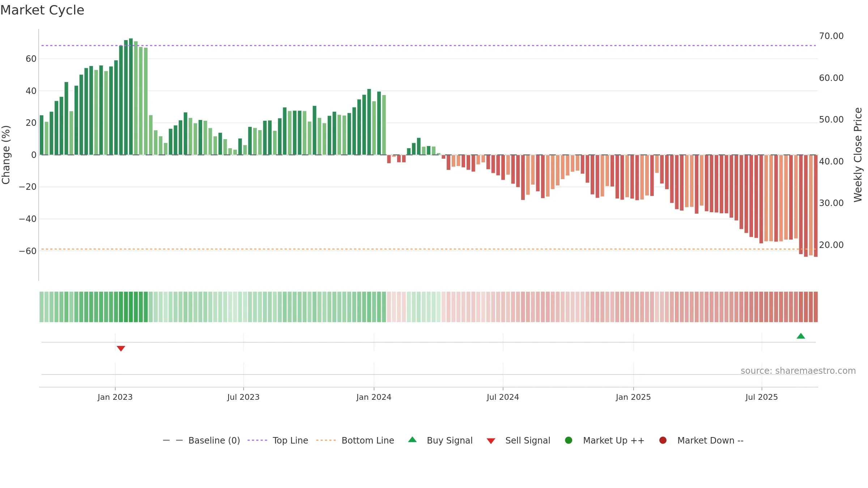Click the Jul 2025 x-axis label
The width and height of the screenshot is (868, 488).
click(x=762, y=397)
